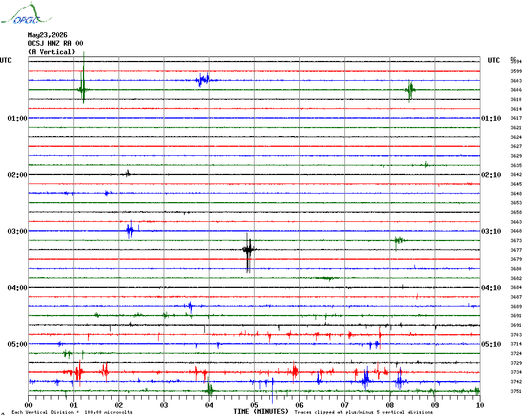Viewport: 525px width, 420px height.
Task: Click the 02:00 UTC time label on the left
Action: click(17, 175)
